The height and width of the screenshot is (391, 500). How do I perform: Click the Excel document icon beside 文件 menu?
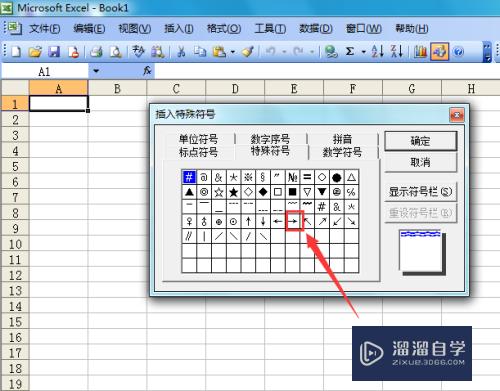click(x=15, y=28)
